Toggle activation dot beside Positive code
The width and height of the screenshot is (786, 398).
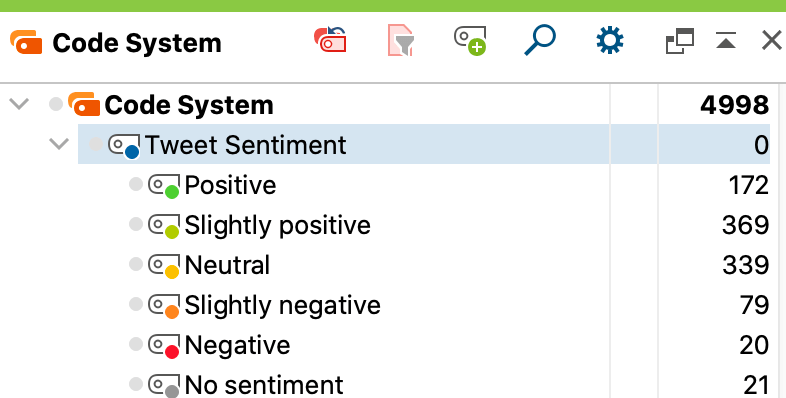136,184
